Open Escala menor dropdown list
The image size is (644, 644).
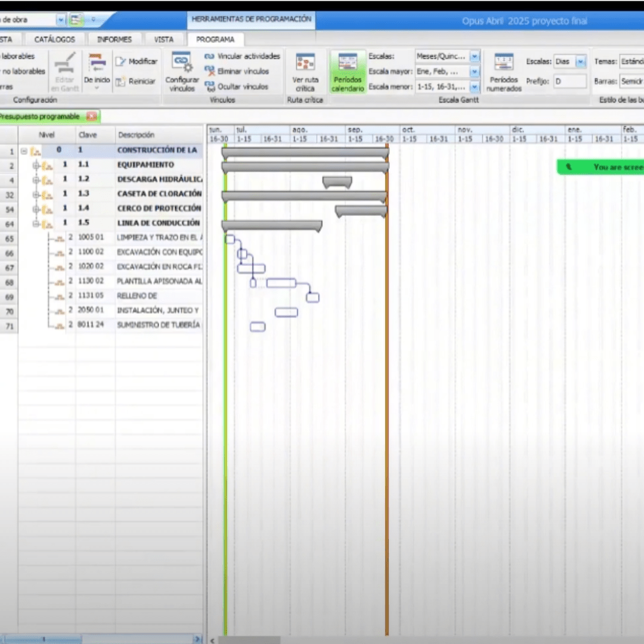[475, 87]
